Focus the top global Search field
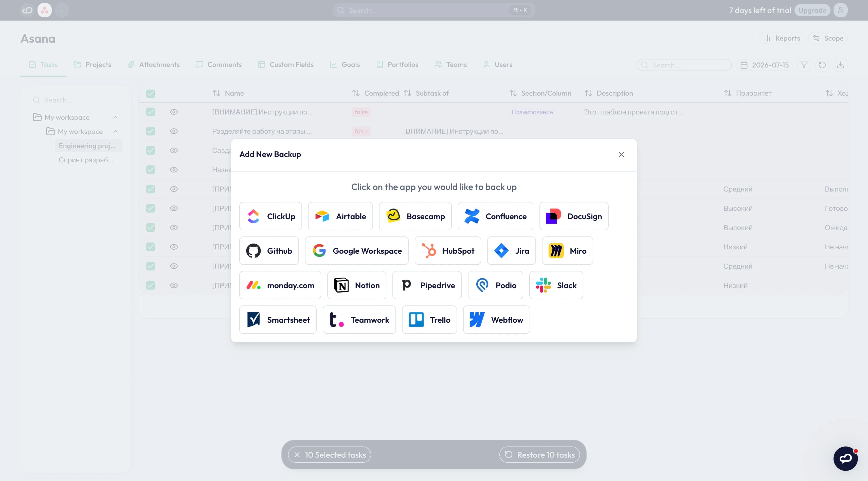Viewport: 868px width, 481px height. coord(434,10)
